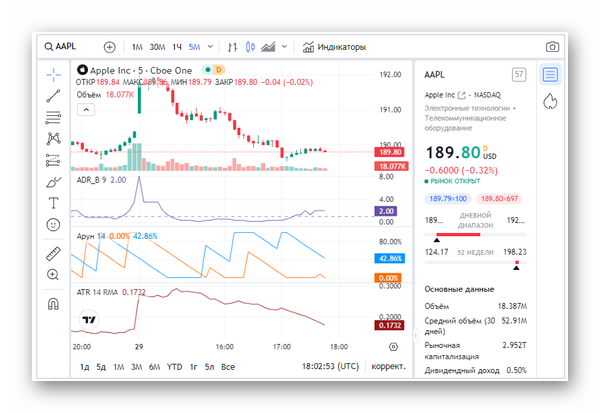Click the Дивидендный доход row

(x=476, y=370)
